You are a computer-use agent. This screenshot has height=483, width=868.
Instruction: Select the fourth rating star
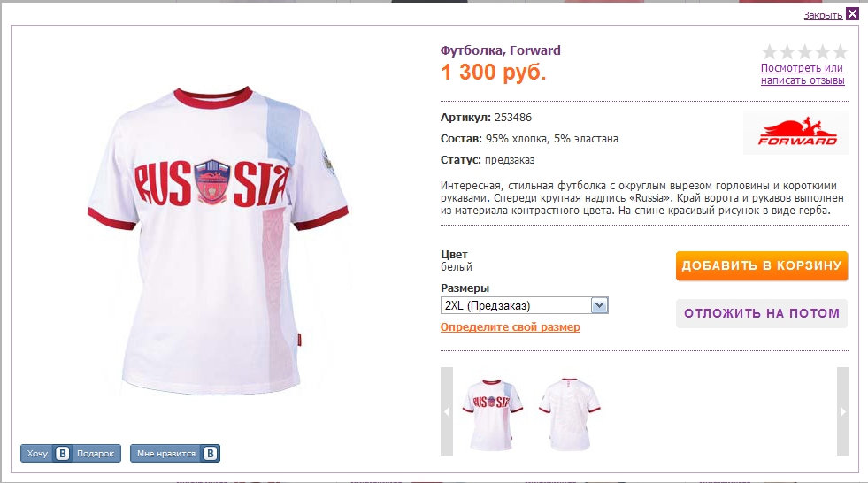click(x=822, y=52)
